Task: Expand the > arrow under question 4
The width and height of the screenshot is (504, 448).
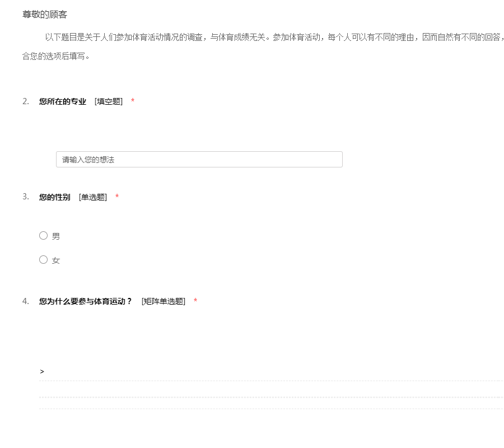Action: [x=42, y=371]
